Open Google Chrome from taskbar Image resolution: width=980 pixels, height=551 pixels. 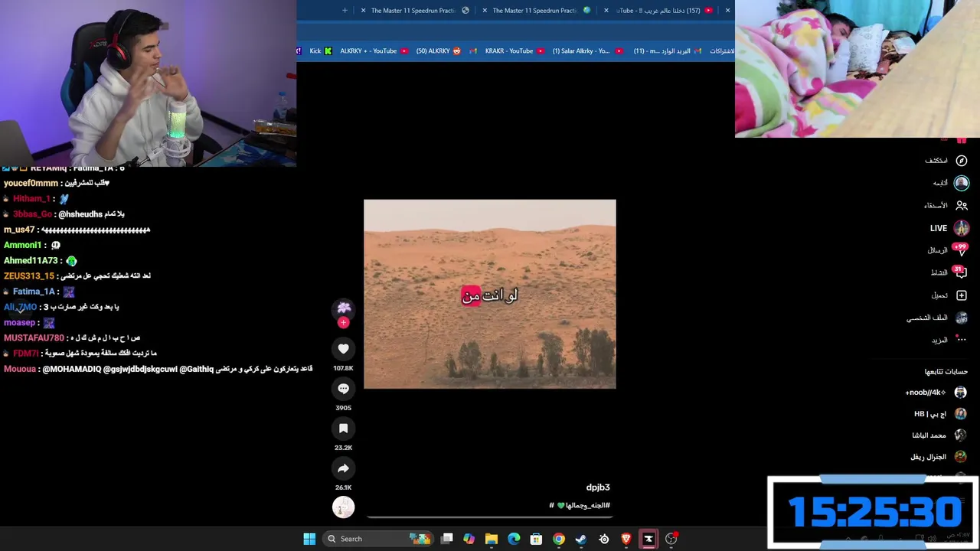tap(559, 539)
